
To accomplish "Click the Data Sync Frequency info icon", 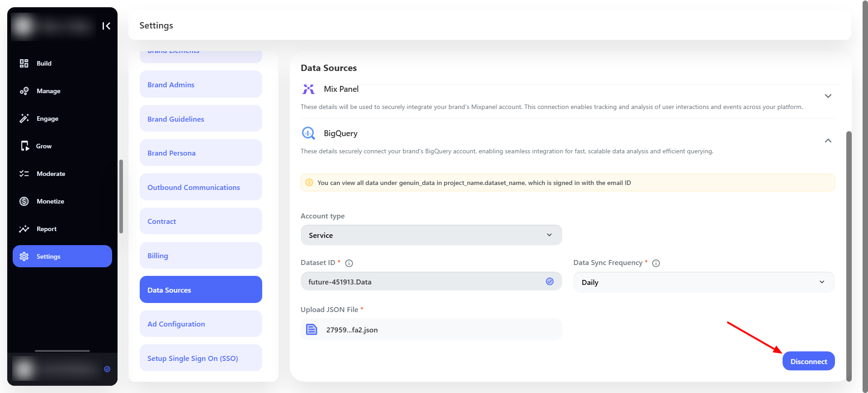I will click(x=656, y=263).
